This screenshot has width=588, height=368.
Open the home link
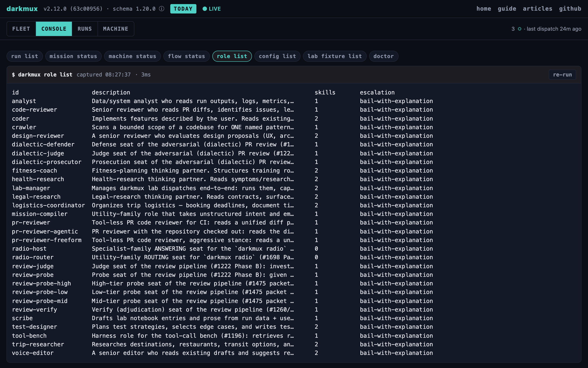(x=483, y=9)
